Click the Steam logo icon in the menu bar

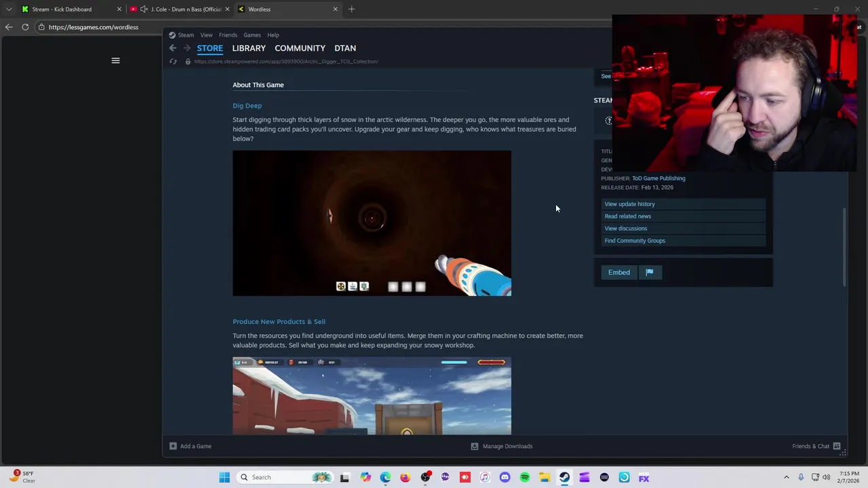(x=172, y=35)
